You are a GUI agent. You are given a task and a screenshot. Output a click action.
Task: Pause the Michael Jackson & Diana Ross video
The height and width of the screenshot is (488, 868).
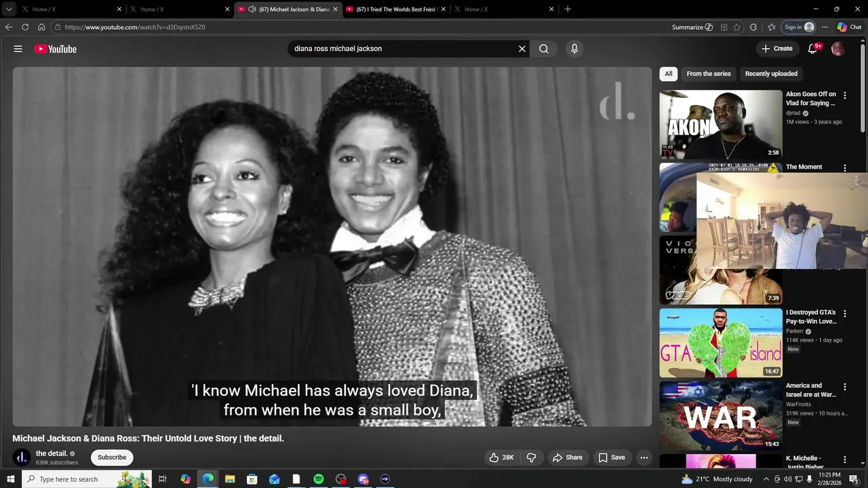tap(332, 246)
